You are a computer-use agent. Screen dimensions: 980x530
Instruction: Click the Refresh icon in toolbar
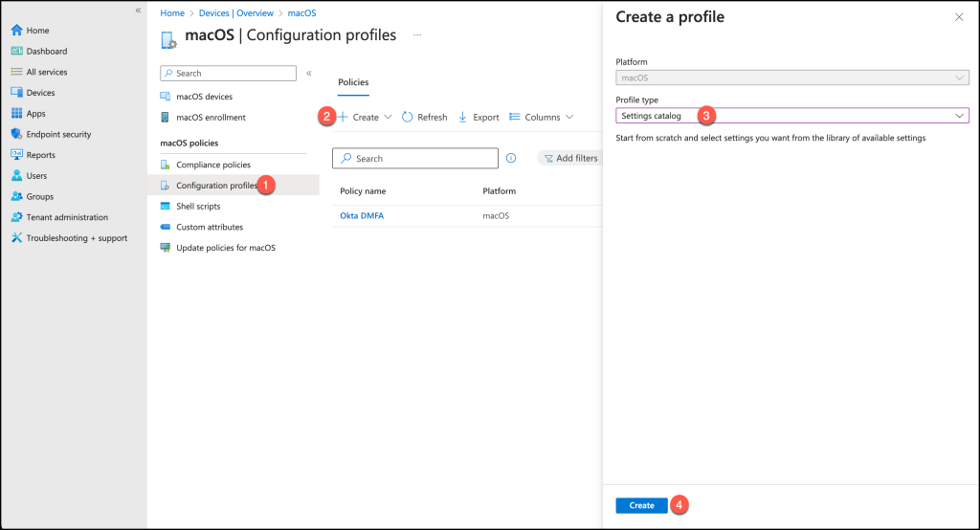(407, 117)
